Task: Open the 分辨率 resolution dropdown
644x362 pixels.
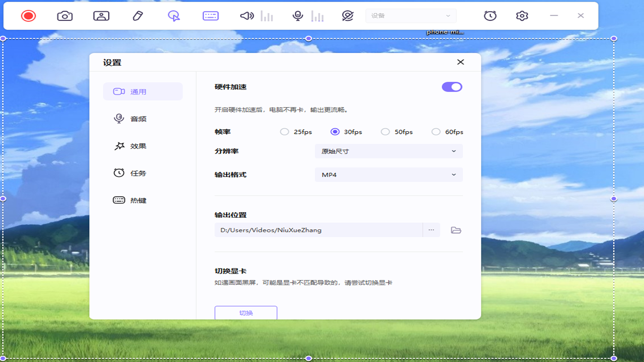Action: tap(388, 151)
